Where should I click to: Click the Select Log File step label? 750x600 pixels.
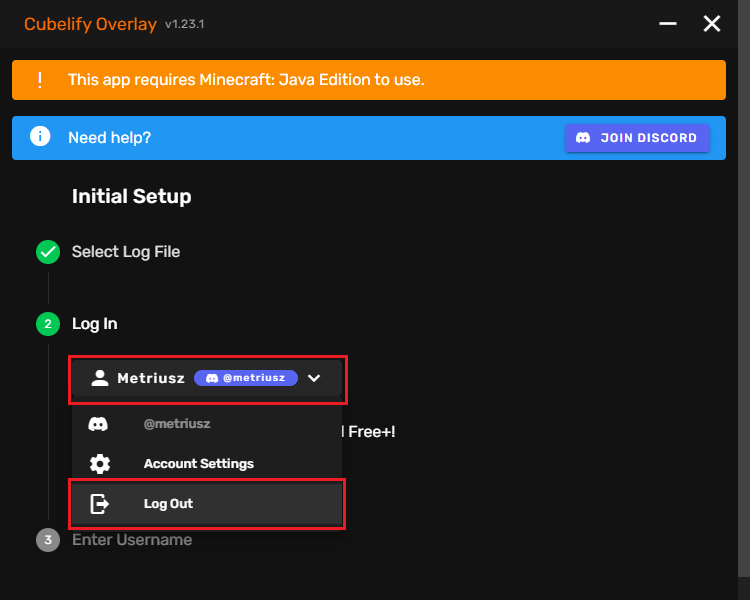pyautogui.click(x=126, y=252)
